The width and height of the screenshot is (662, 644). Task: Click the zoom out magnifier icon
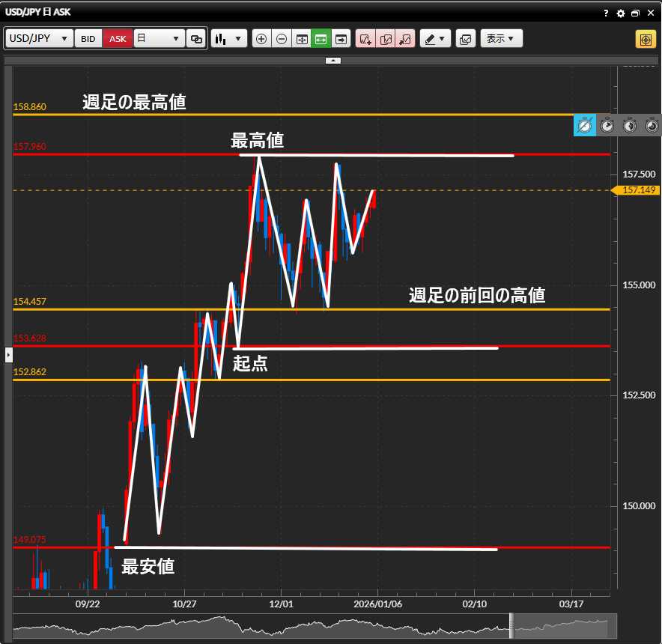(x=282, y=39)
